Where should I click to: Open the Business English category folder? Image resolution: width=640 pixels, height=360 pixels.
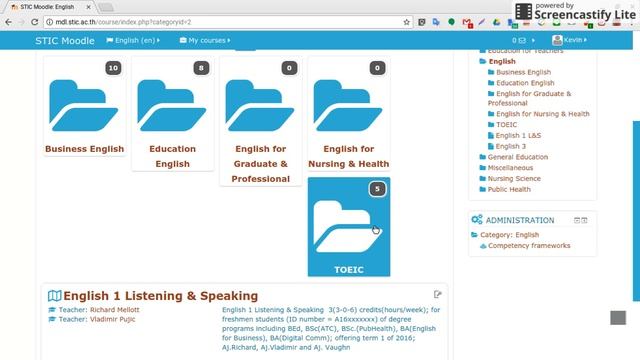pyautogui.click(x=84, y=105)
